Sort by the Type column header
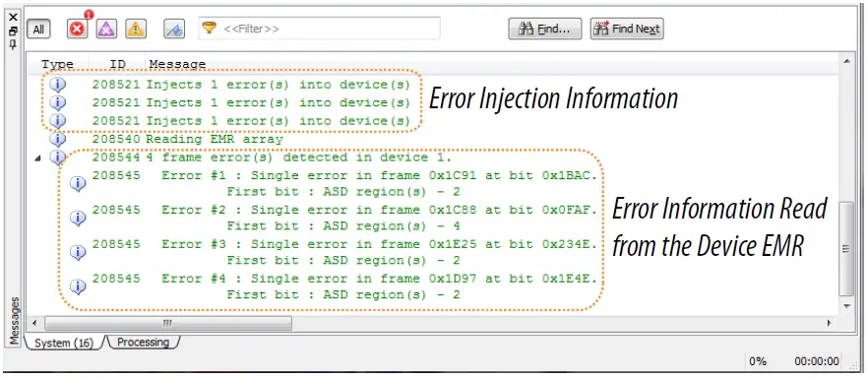 pyautogui.click(x=57, y=64)
